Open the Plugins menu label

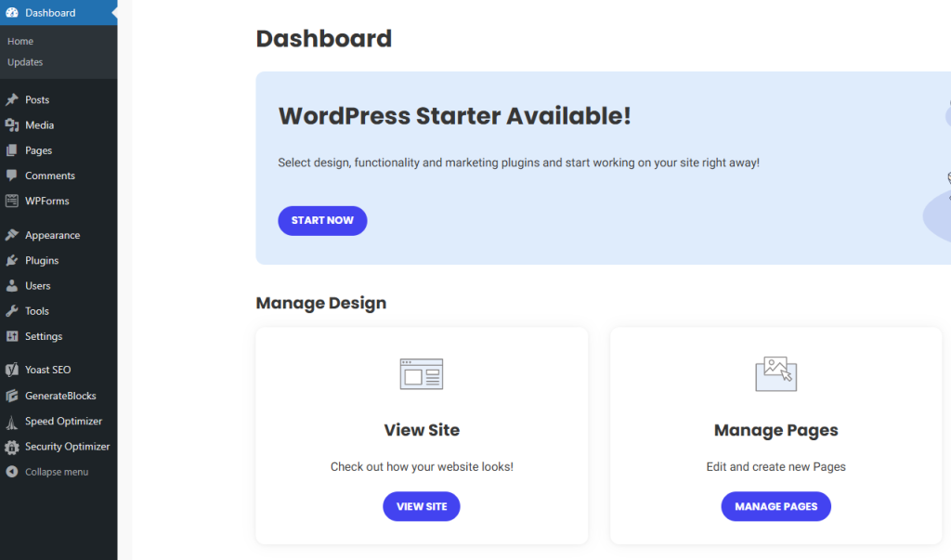pos(42,260)
